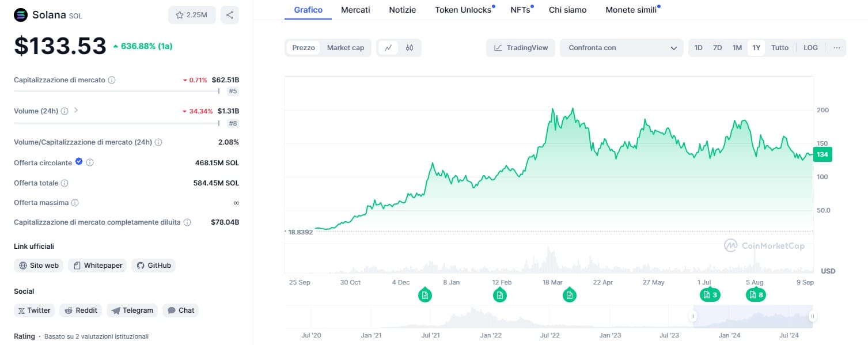Set chart range to 1M
This screenshot has width=868, height=345.
[x=737, y=48]
